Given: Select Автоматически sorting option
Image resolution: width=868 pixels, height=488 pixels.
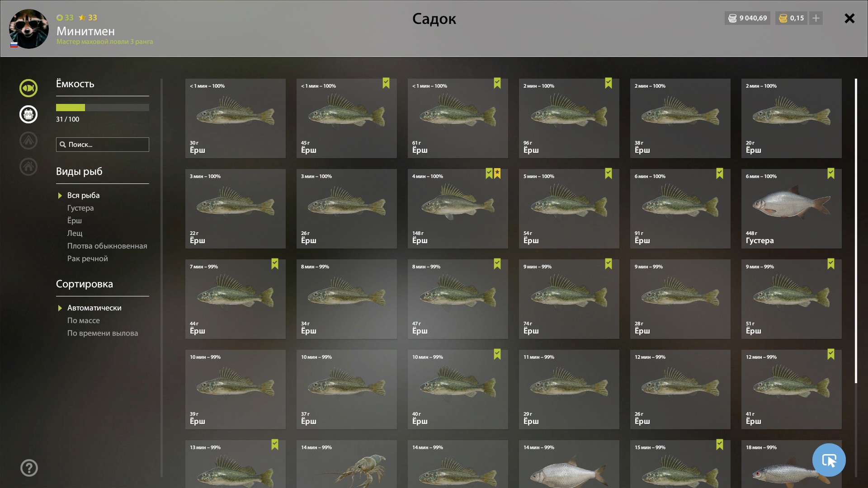Looking at the screenshot, I should coord(94,308).
